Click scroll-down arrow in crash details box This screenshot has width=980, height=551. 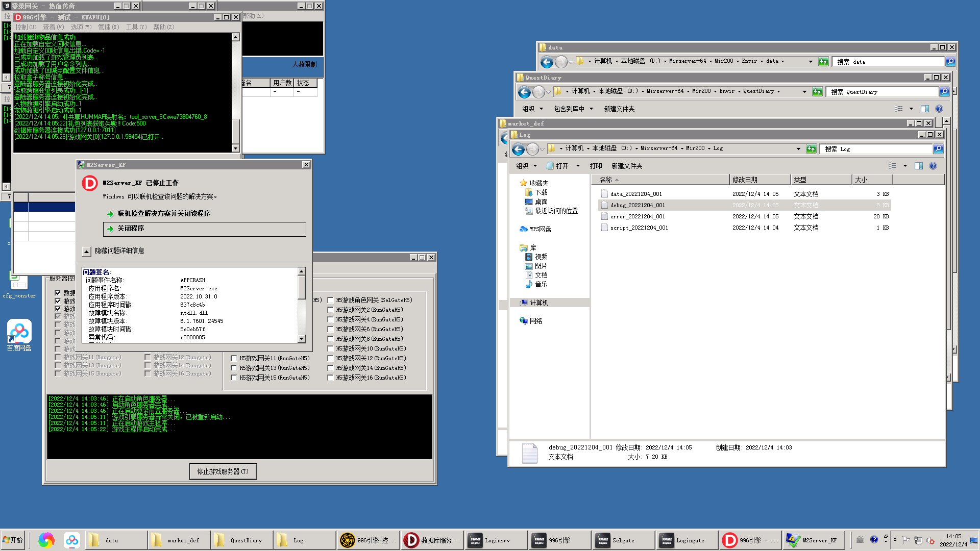302,339
